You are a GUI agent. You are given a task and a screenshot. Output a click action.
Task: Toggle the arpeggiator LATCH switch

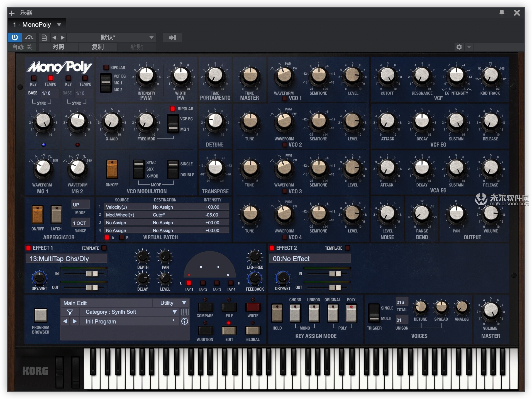pos(56,215)
